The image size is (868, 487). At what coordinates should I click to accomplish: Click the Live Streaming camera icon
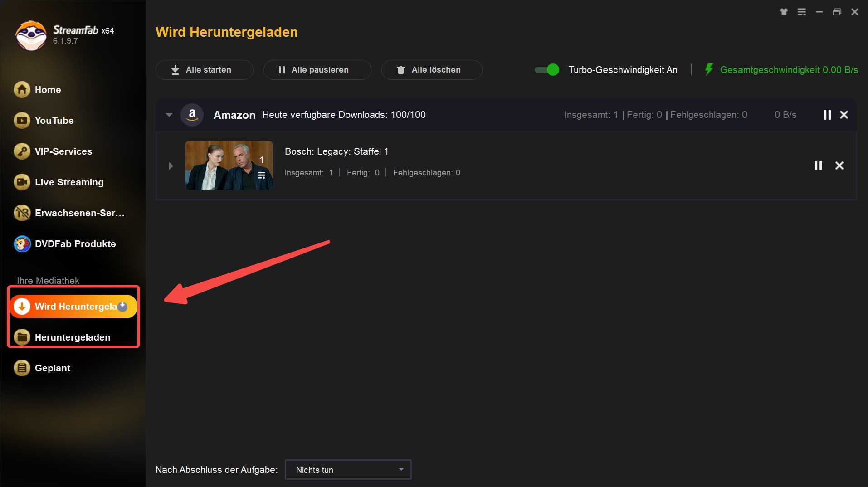[22, 182]
